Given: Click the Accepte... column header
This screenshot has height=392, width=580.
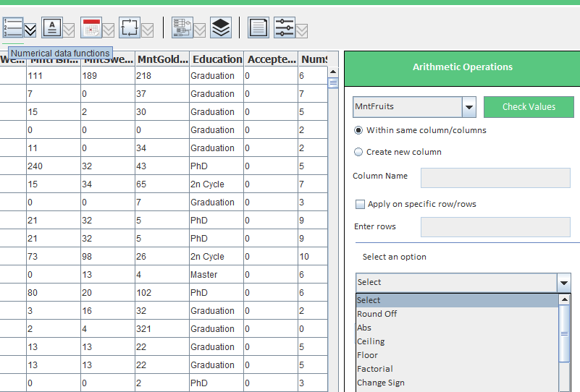Looking at the screenshot, I should (271, 59).
